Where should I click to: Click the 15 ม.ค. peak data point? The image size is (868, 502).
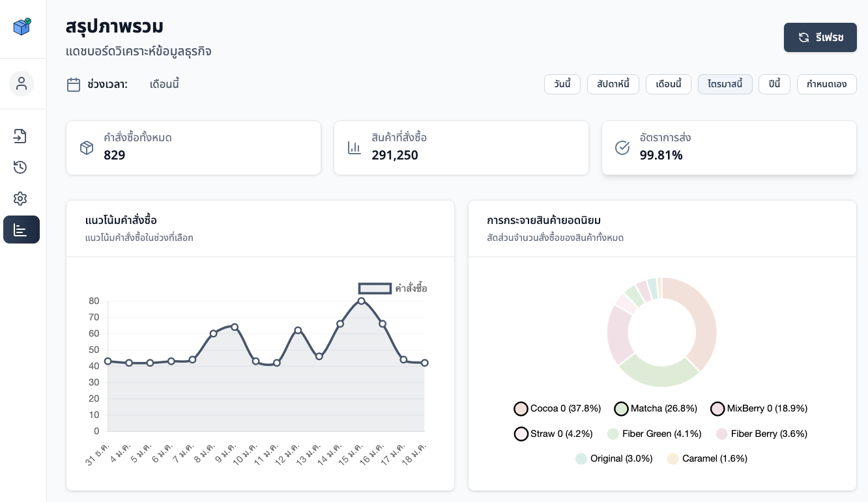point(361,301)
